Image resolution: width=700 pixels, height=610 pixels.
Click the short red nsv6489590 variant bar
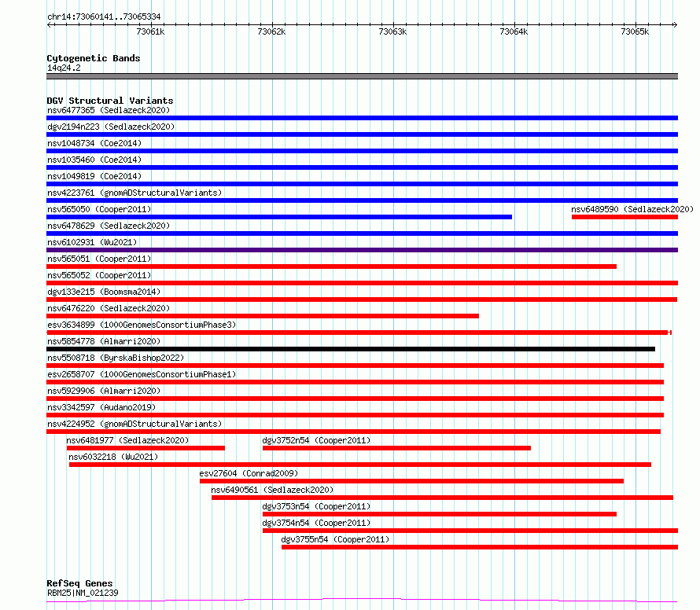pyautogui.click(x=625, y=217)
